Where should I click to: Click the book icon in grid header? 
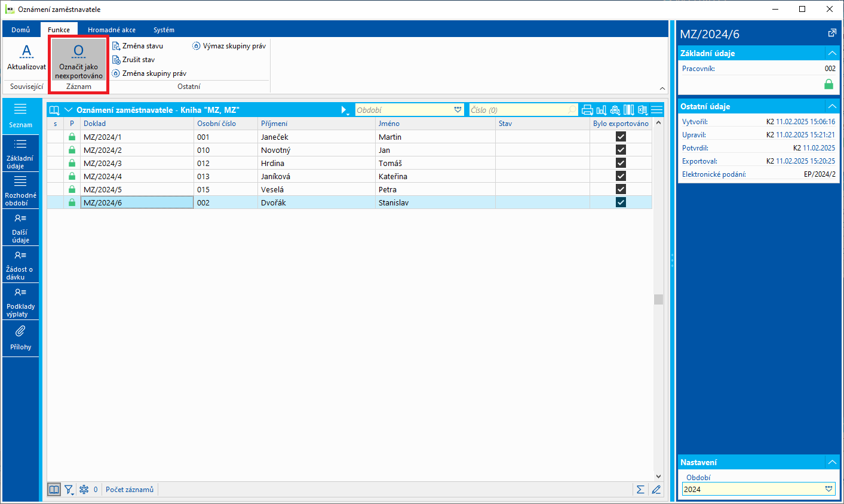click(x=54, y=110)
